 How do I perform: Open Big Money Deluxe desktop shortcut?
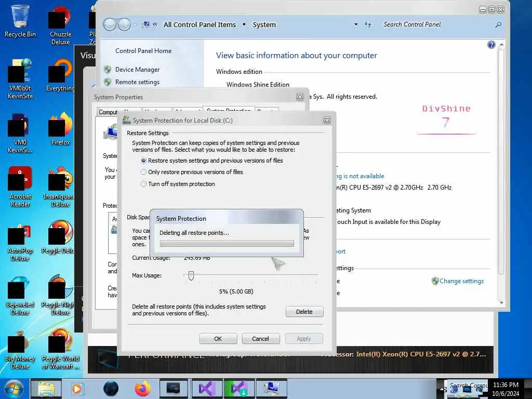click(x=20, y=350)
